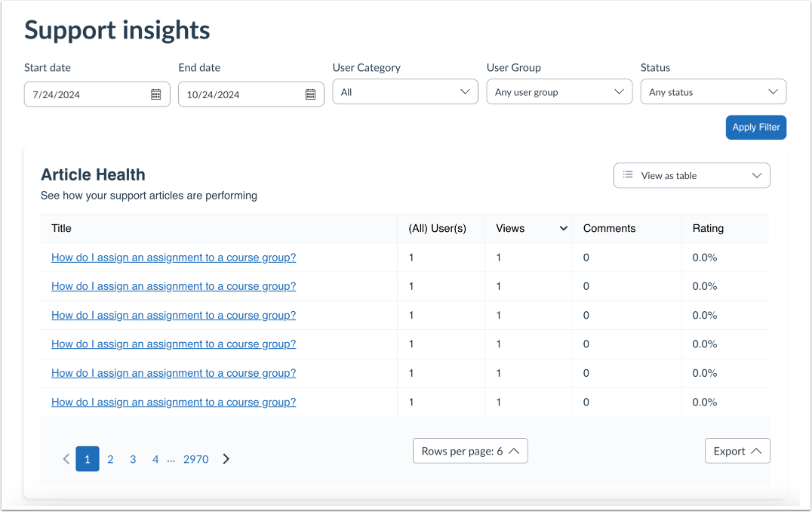Click the list icon inside View as table

pyautogui.click(x=627, y=175)
